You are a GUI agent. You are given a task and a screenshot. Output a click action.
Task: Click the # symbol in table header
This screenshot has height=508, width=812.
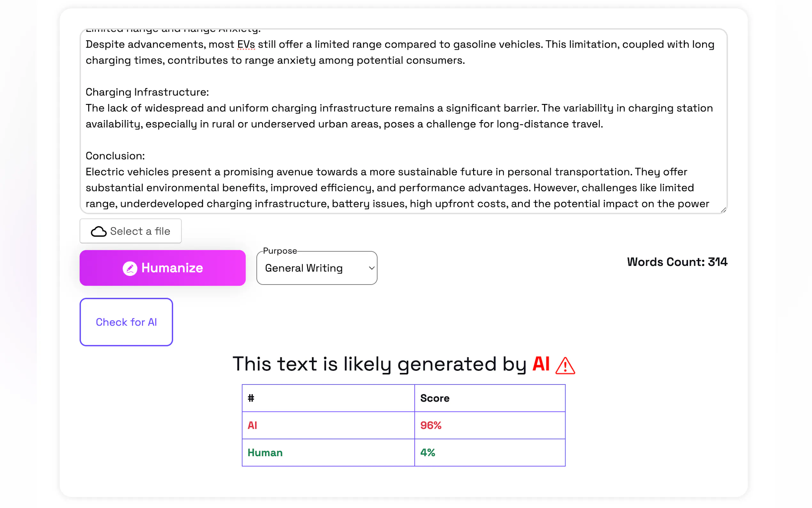pyautogui.click(x=251, y=398)
